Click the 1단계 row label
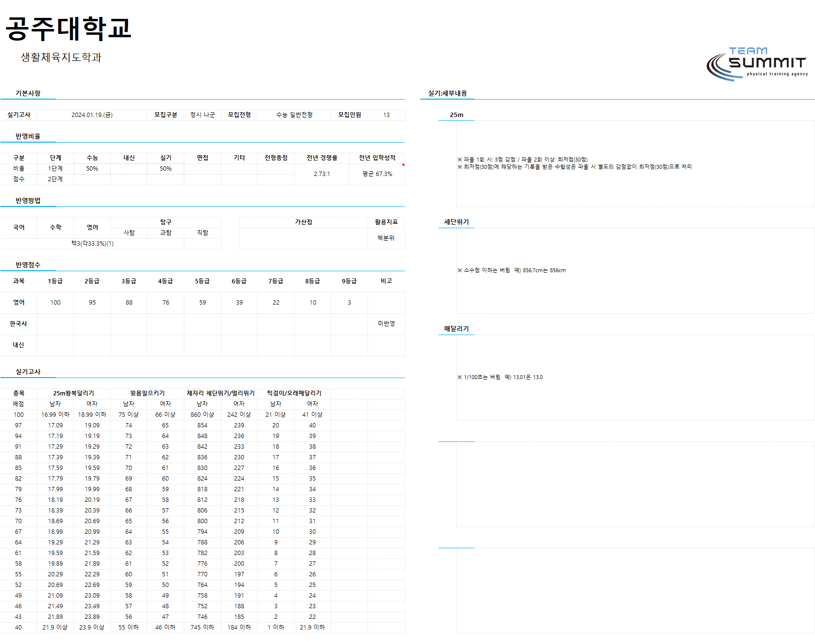This screenshot has height=644, width=815. coord(55,169)
